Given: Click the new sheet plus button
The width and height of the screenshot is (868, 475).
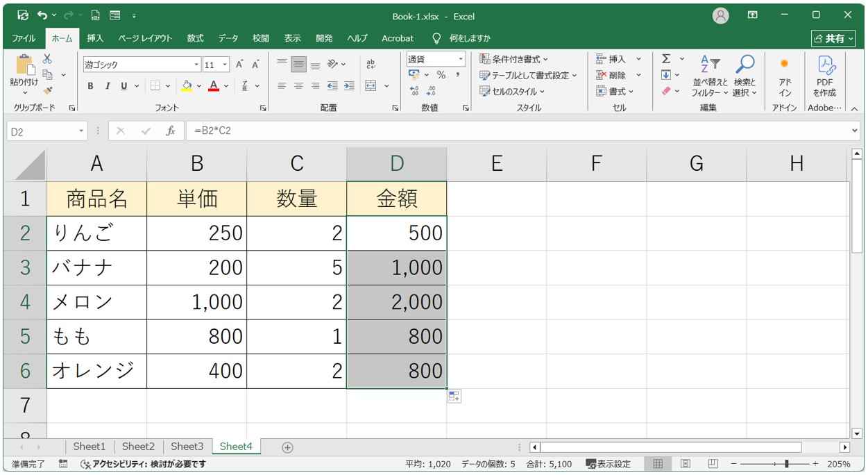Looking at the screenshot, I should (x=287, y=447).
